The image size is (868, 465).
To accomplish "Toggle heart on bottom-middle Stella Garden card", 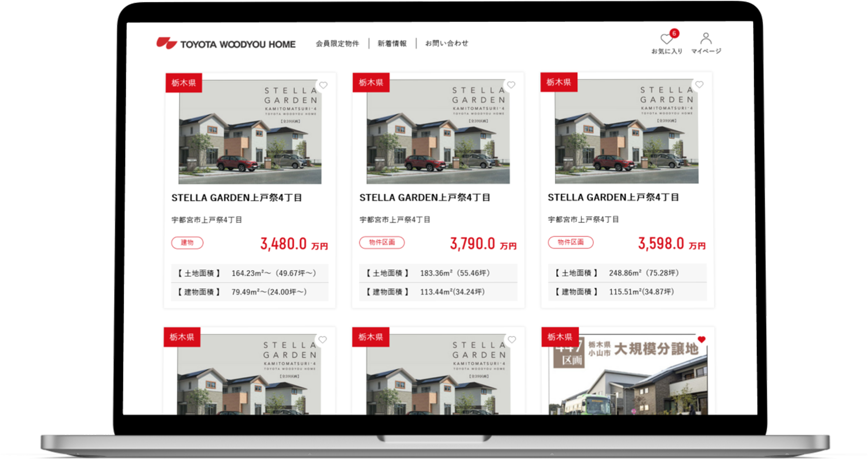I will coord(511,339).
